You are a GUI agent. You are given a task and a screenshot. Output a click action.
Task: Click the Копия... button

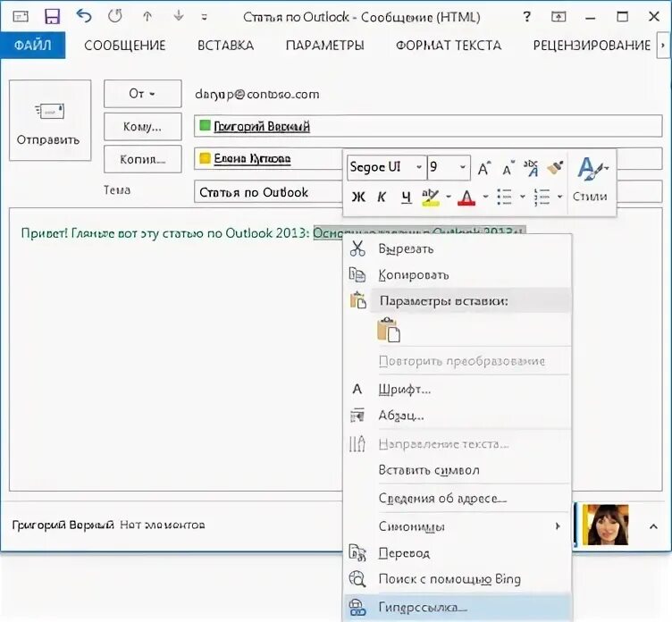point(142,159)
